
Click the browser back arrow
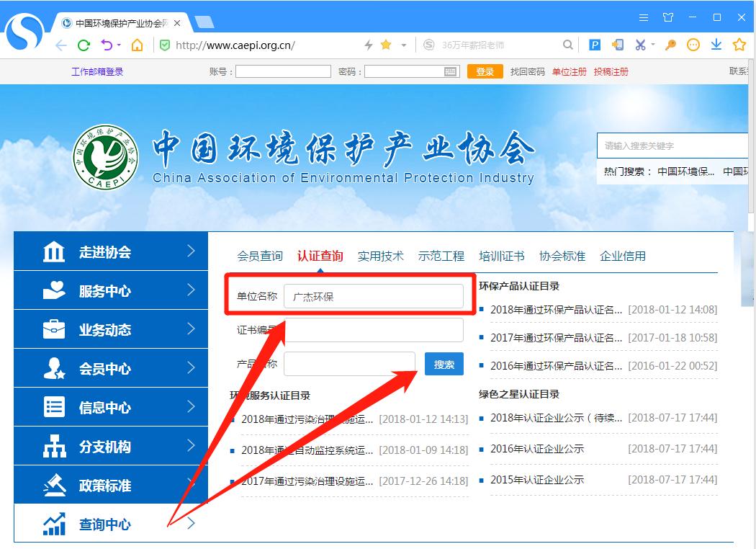(60, 45)
